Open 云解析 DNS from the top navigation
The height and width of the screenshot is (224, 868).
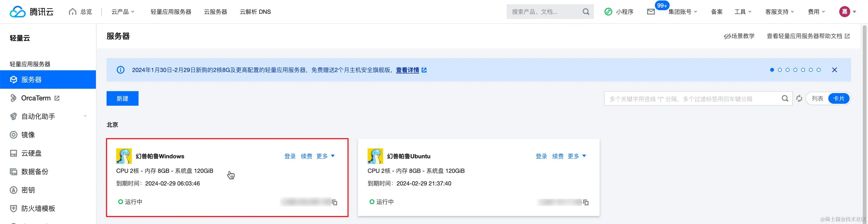(255, 12)
